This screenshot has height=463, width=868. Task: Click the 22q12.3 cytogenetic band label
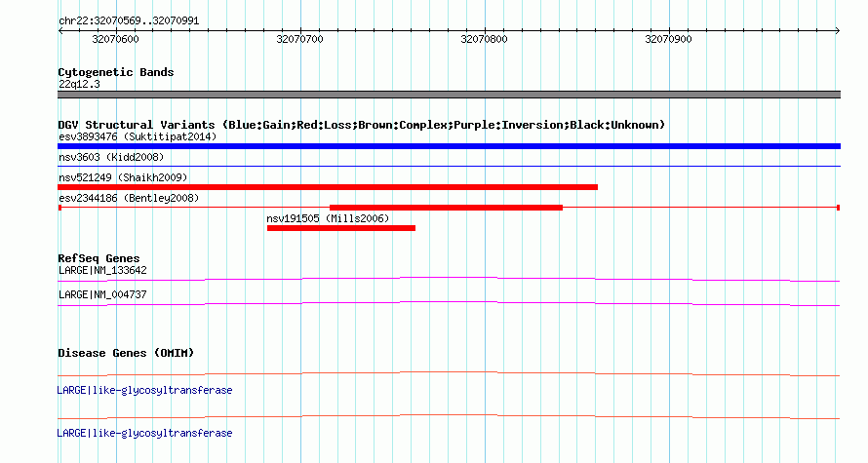coord(79,84)
